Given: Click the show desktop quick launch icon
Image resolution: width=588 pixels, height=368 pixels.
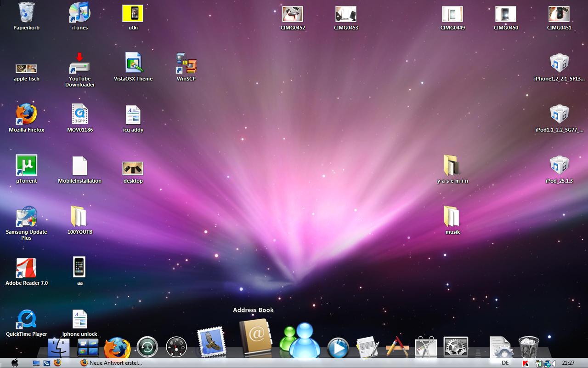Looking at the screenshot, I should tap(36, 363).
